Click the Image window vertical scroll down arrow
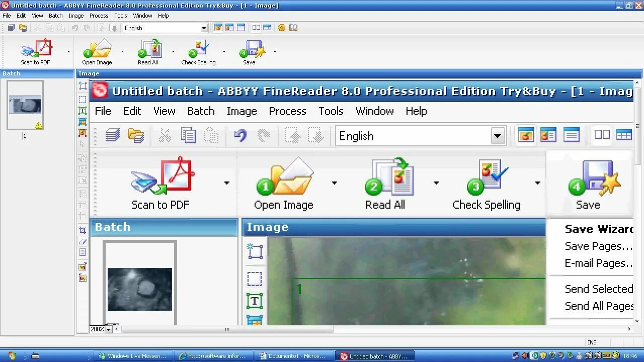 pyautogui.click(x=637, y=321)
